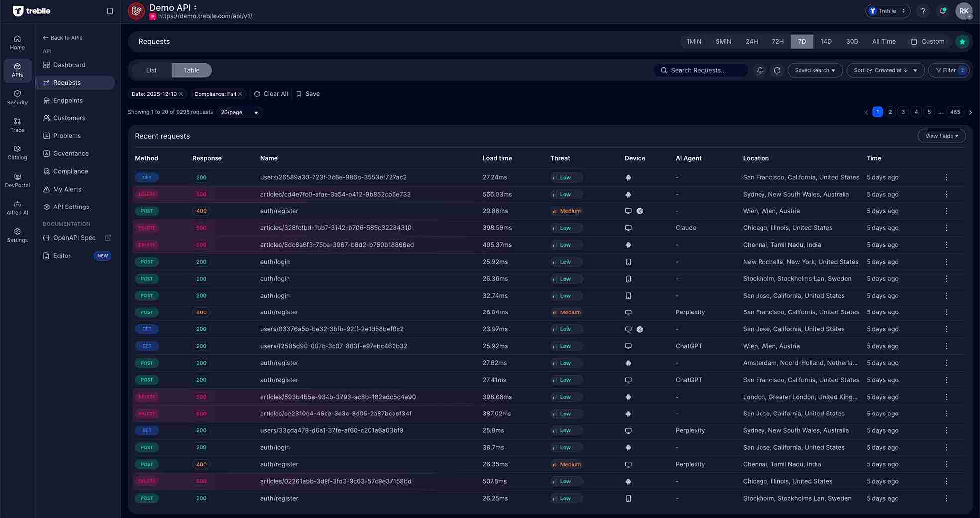This screenshot has height=518, width=980.
Task: Switch to List view
Action: [151, 70]
